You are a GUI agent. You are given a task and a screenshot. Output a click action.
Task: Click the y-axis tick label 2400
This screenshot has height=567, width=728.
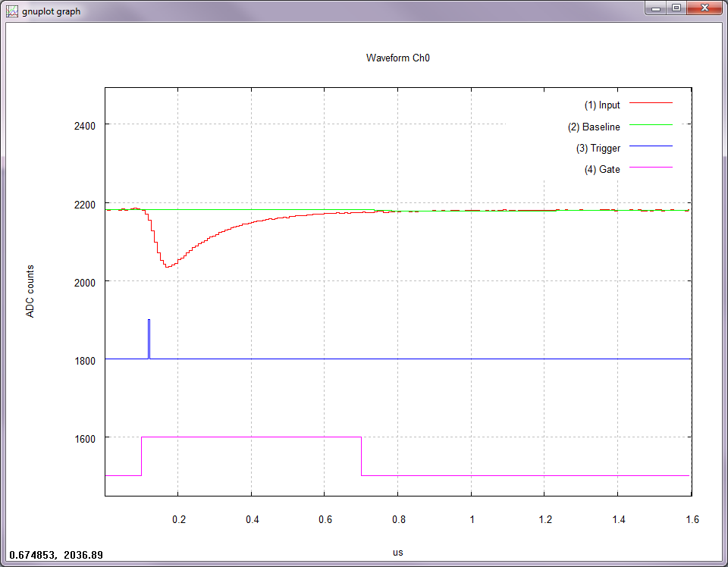[x=84, y=126]
